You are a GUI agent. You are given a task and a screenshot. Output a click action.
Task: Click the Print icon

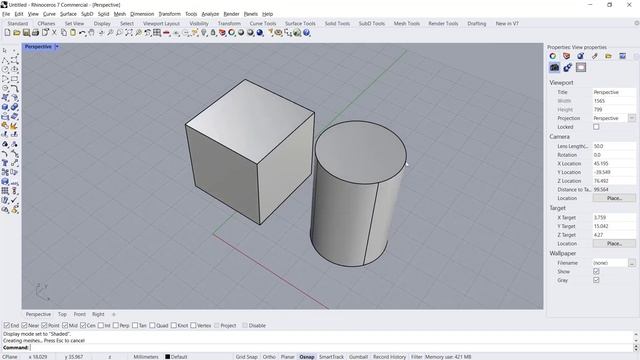(36, 32)
